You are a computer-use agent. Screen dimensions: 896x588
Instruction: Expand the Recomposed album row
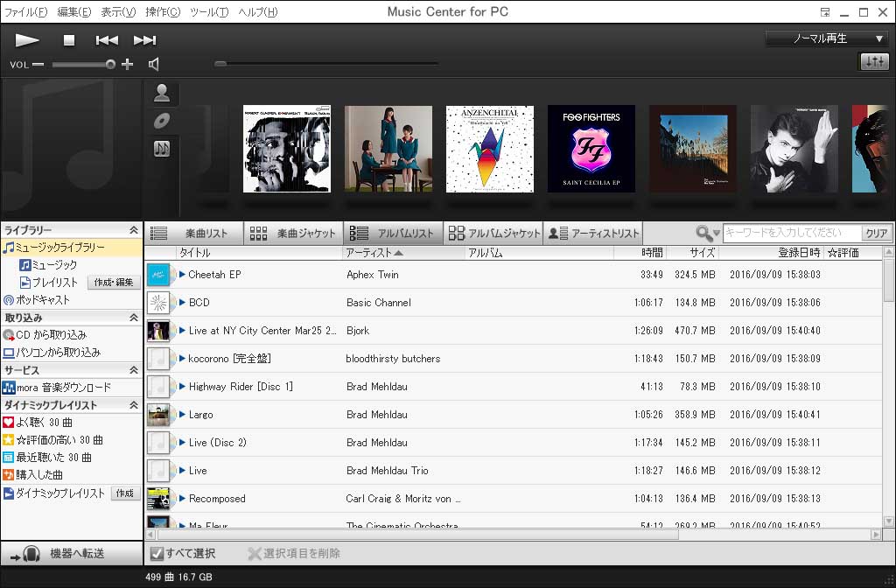click(x=182, y=498)
